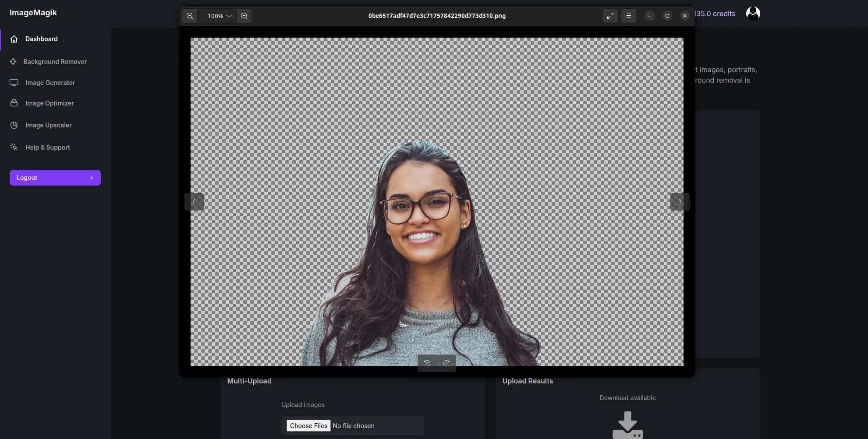
Task: Toggle maximize on the image viewer window
Action: pos(667,16)
